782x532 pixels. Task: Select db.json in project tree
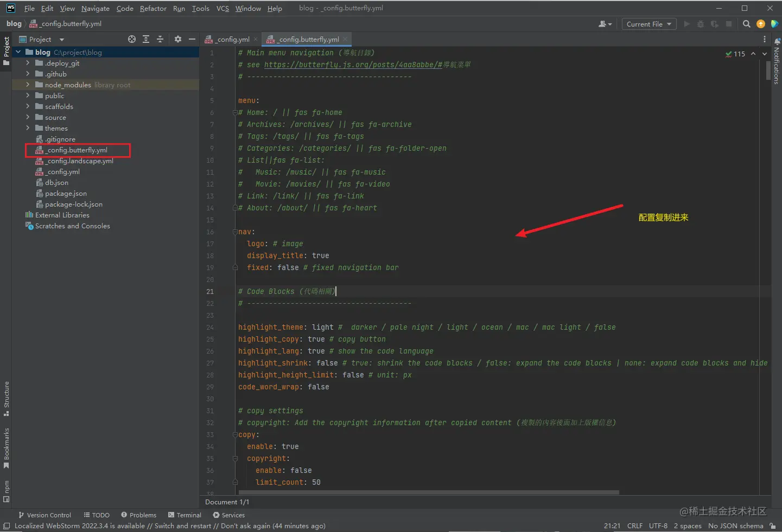[x=52, y=182]
